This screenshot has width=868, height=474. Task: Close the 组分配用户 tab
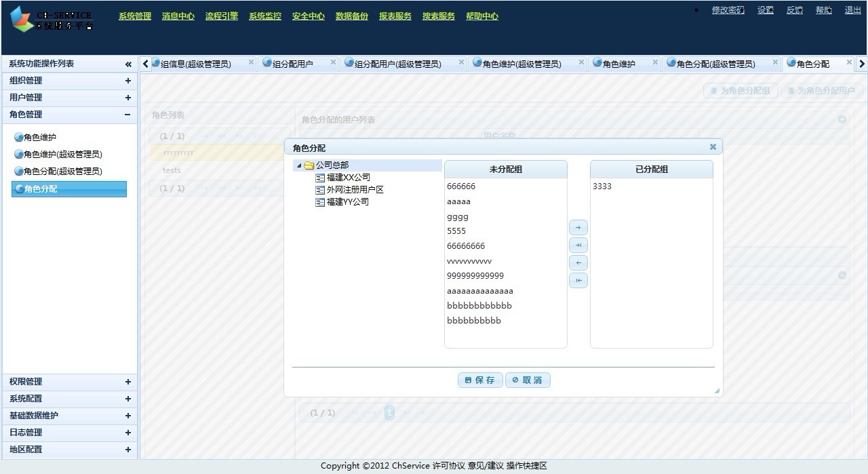pyautogui.click(x=333, y=62)
